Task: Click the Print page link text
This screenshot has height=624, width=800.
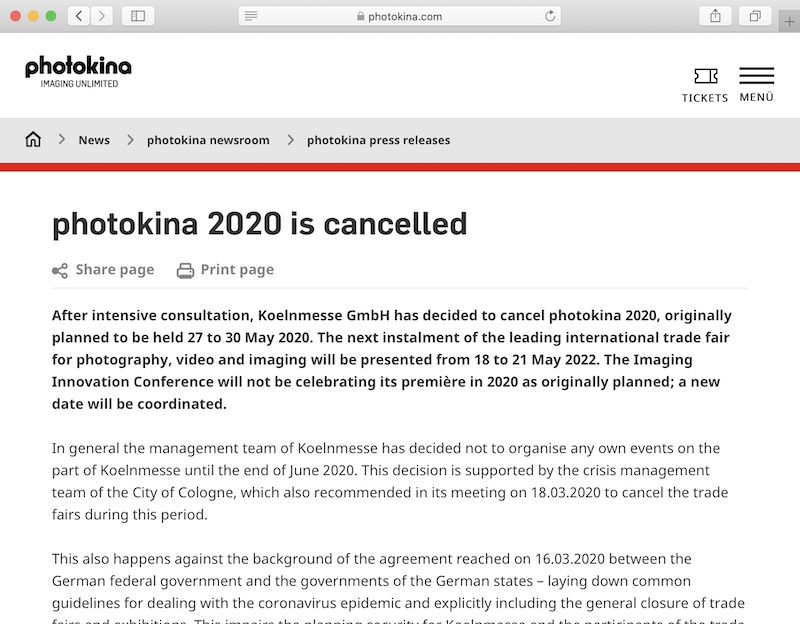Action: (237, 270)
